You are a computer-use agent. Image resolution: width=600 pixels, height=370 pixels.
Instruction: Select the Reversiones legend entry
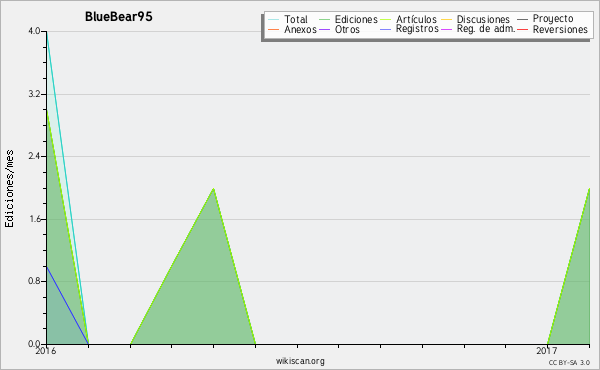(553, 29)
